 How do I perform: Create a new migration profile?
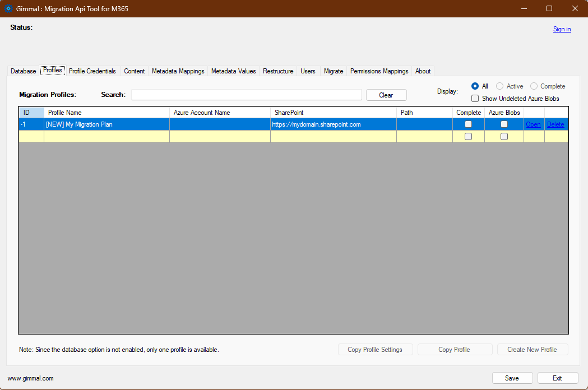point(533,349)
